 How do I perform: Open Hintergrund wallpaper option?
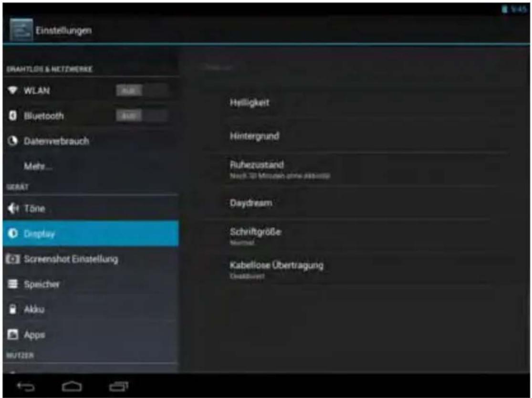356,136
